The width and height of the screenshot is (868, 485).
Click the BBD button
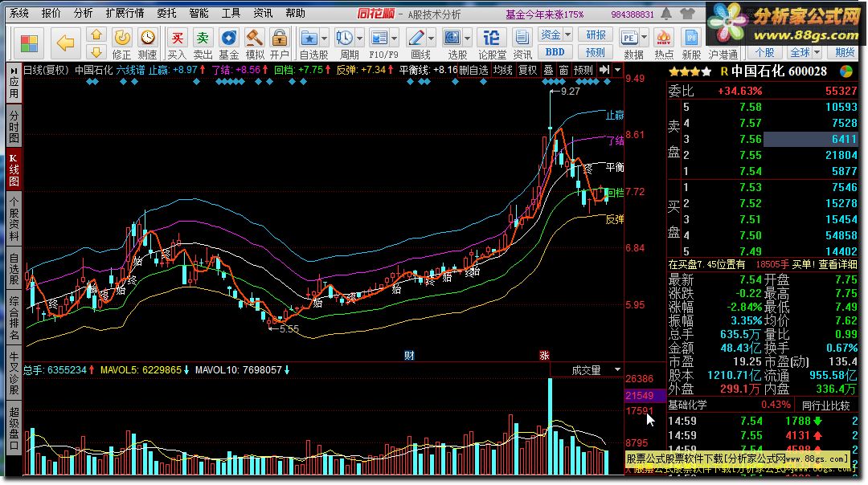click(555, 52)
